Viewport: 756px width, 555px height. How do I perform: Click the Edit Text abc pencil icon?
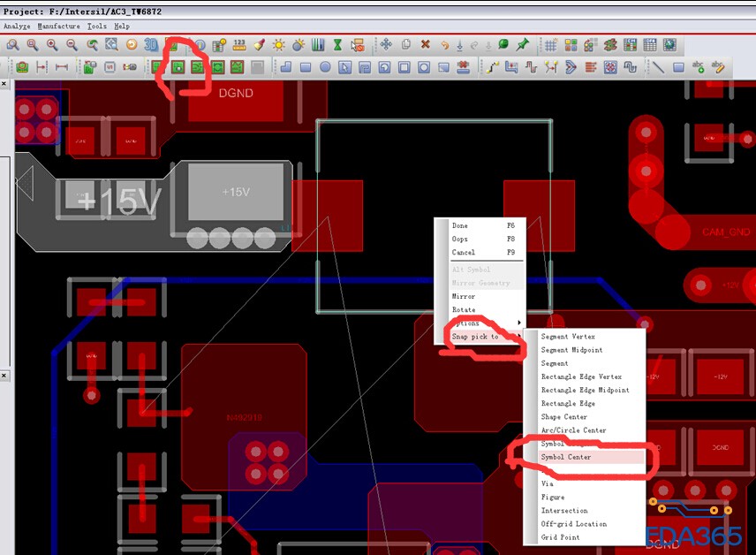718,67
